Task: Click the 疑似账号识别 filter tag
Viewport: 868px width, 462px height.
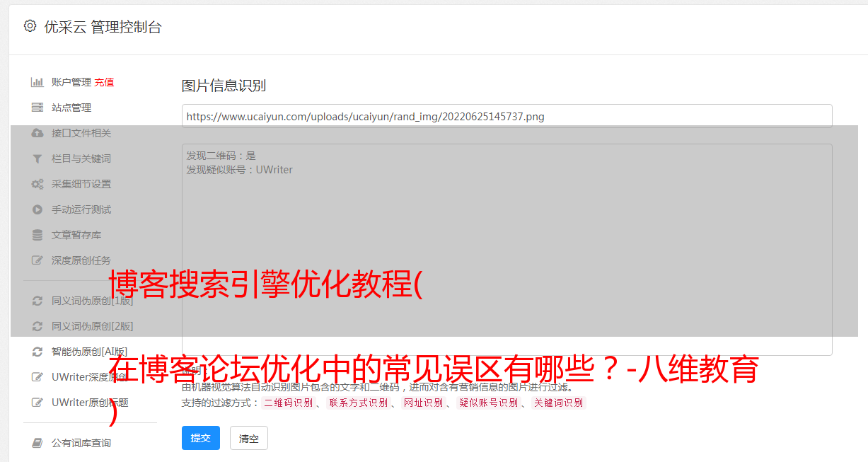Action: (489, 403)
